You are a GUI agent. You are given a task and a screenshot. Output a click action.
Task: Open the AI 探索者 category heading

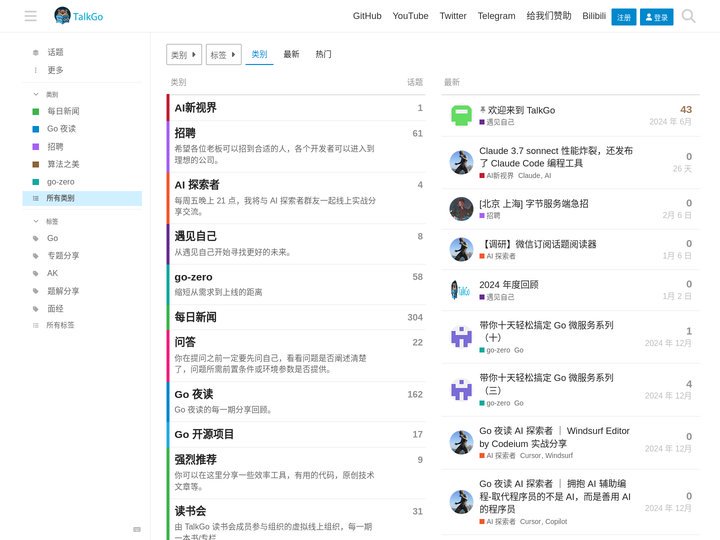[197, 185]
